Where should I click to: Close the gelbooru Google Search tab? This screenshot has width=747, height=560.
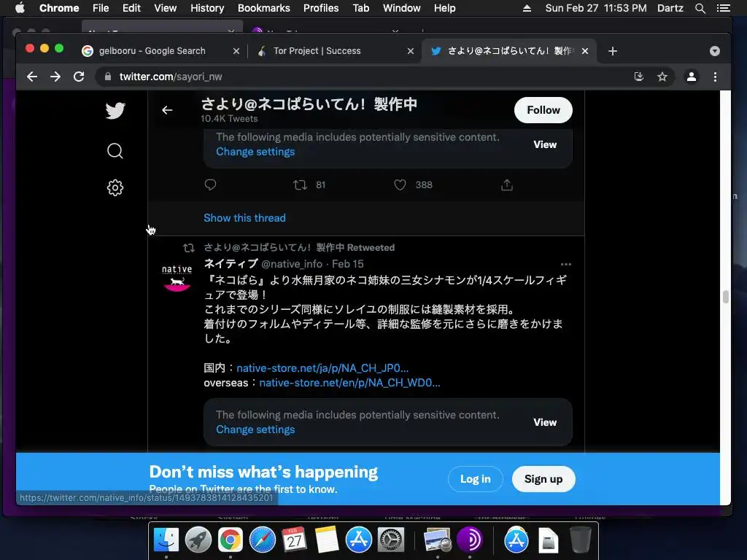tap(236, 51)
